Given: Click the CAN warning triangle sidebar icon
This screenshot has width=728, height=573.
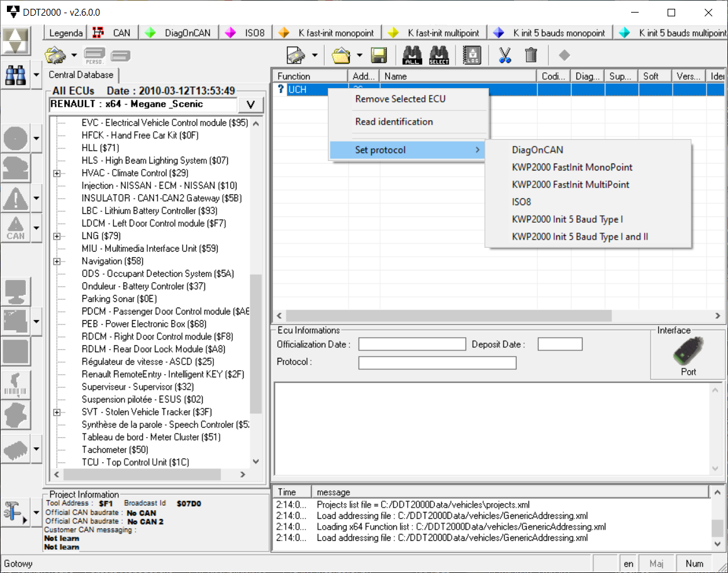Looking at the screenshot, I should tap(15, 227).
